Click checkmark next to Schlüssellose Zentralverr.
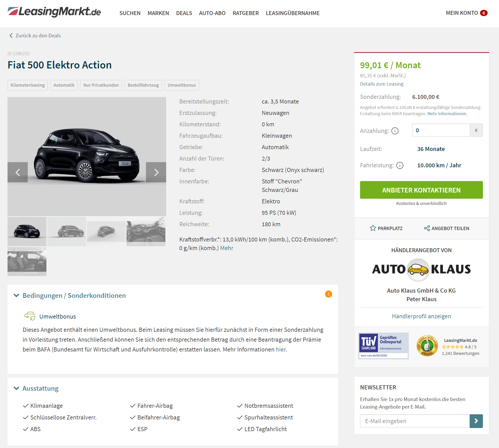 (x=25, y=417)
